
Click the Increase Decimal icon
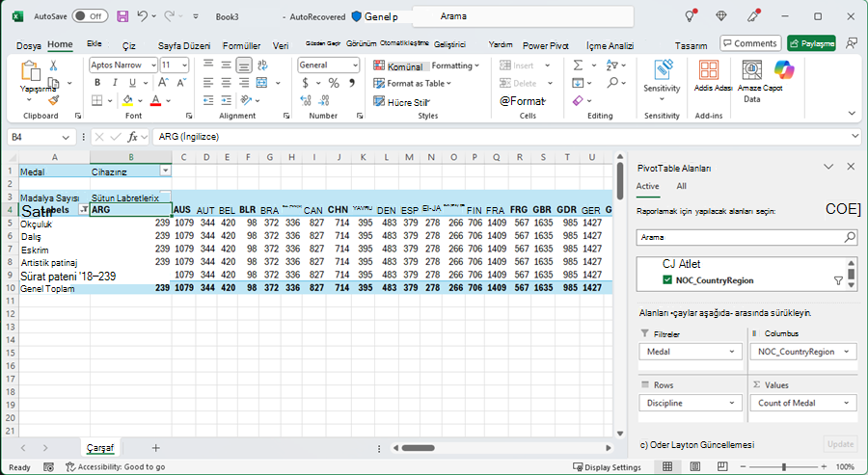306,100
